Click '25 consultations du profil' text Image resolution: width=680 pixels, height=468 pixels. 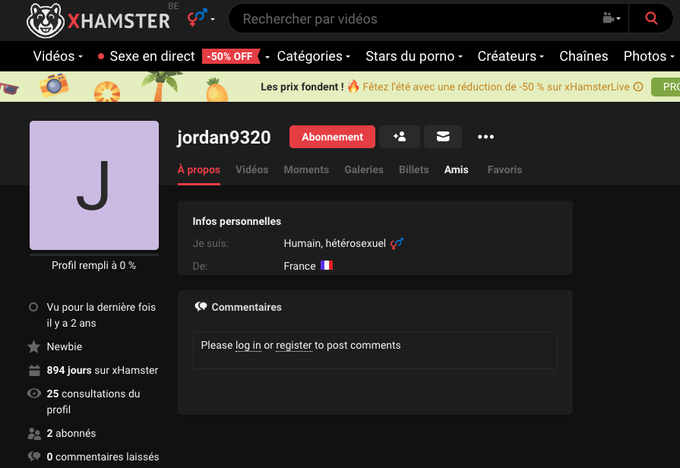pyautogui.click(x=93, y=402)
